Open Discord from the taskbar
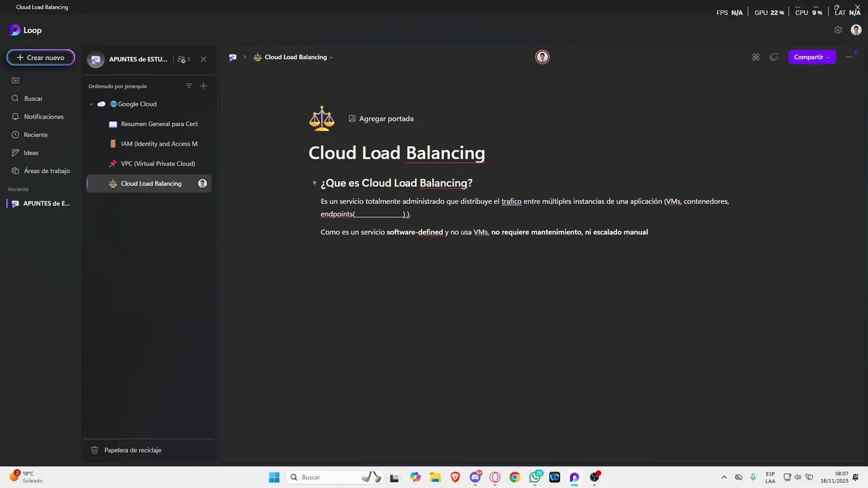Image resolution: width=868 pixels, height=488 pixels. tap(475, 477)
